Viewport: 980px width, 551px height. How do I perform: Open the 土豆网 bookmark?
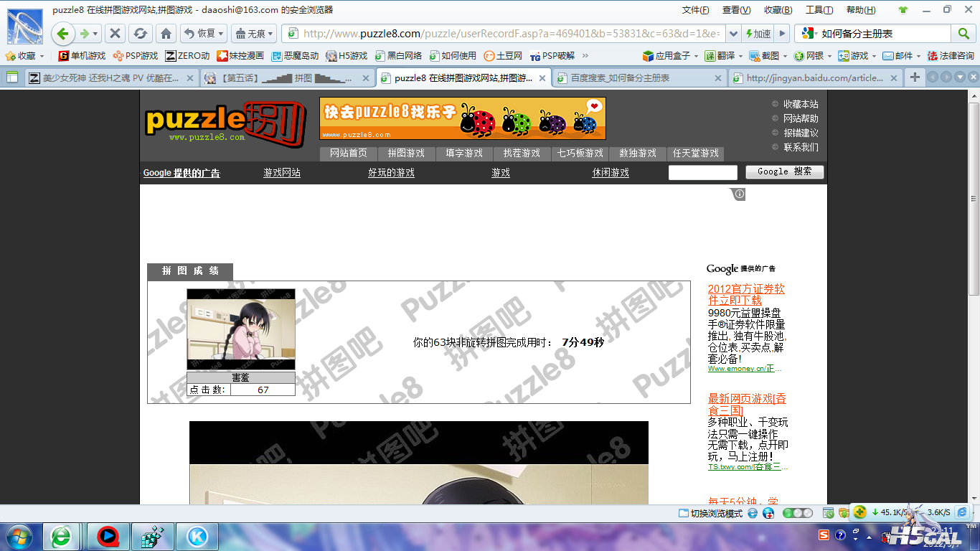(x=503, y=55)
